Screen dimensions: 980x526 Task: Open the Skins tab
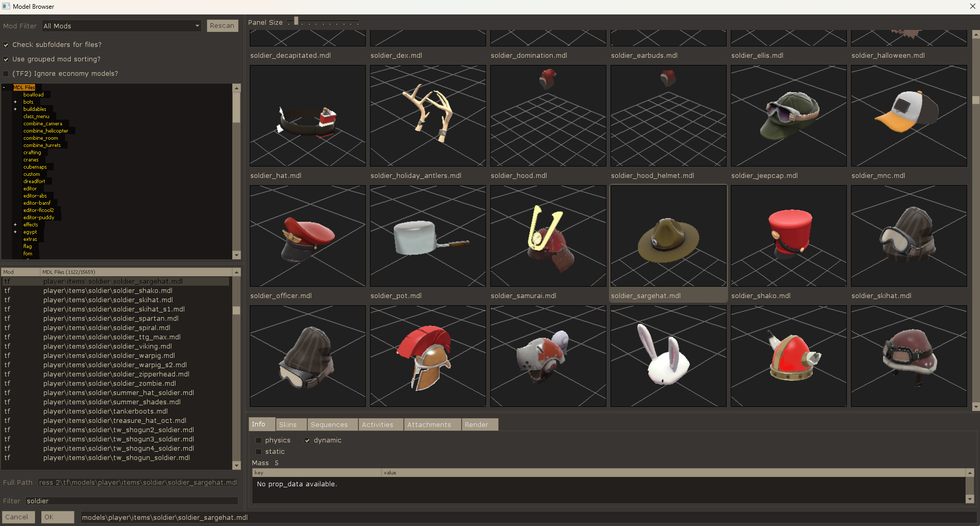click(x=291, y=425)
